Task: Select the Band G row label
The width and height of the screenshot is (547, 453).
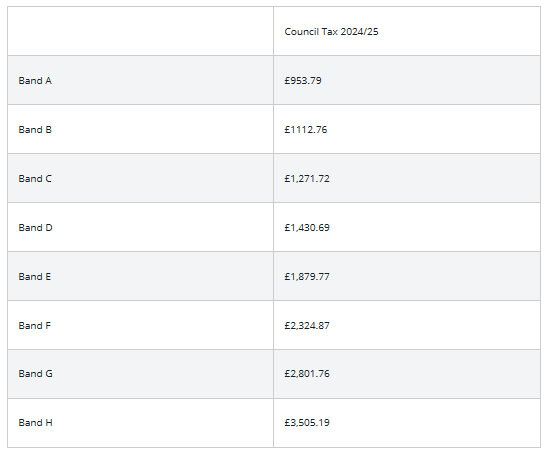Action: point(35,374)
